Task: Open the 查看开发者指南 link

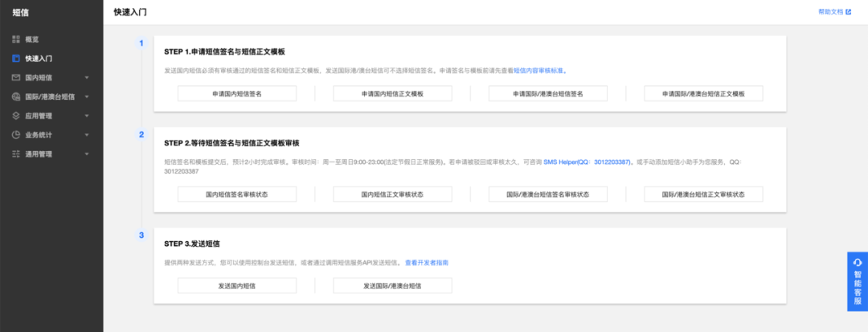Action: (427, 263)
